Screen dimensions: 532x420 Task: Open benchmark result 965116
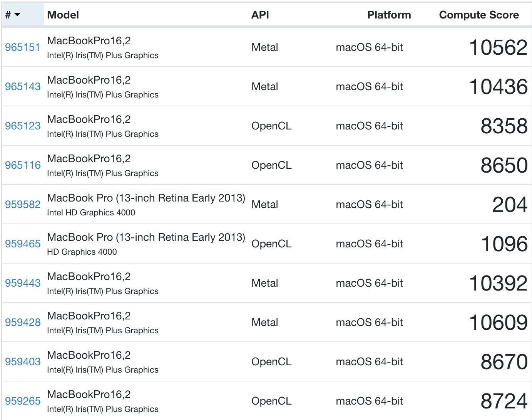pyautogui.click(x=23, y=165)
